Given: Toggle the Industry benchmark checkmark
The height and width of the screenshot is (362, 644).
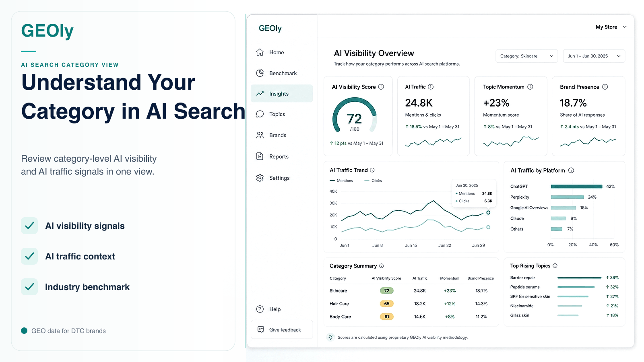Looking at the screenshot, I should 29,287.
